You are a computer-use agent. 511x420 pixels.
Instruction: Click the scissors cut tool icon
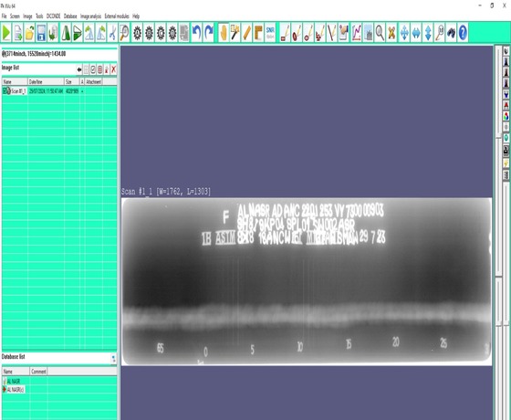click(112, 33)
